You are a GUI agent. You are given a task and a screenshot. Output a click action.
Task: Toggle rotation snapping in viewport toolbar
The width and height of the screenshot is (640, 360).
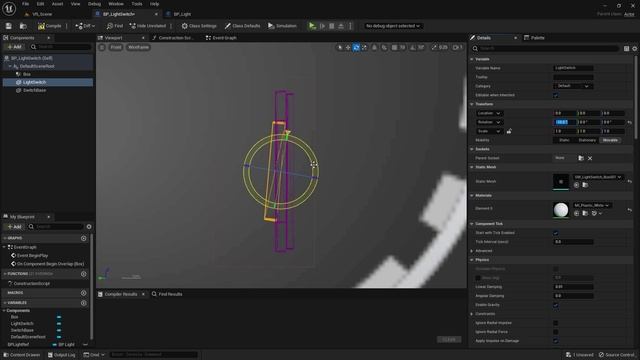(413, 47)
